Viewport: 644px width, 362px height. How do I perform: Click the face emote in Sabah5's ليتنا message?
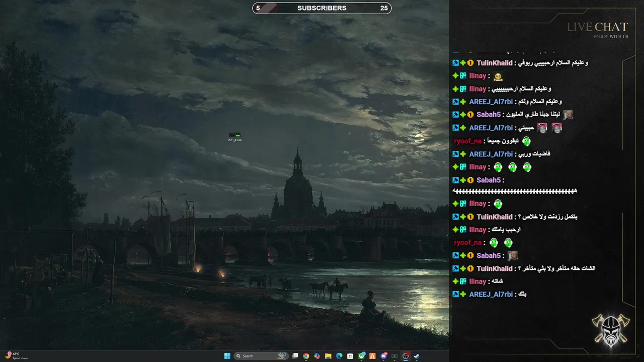568,115
